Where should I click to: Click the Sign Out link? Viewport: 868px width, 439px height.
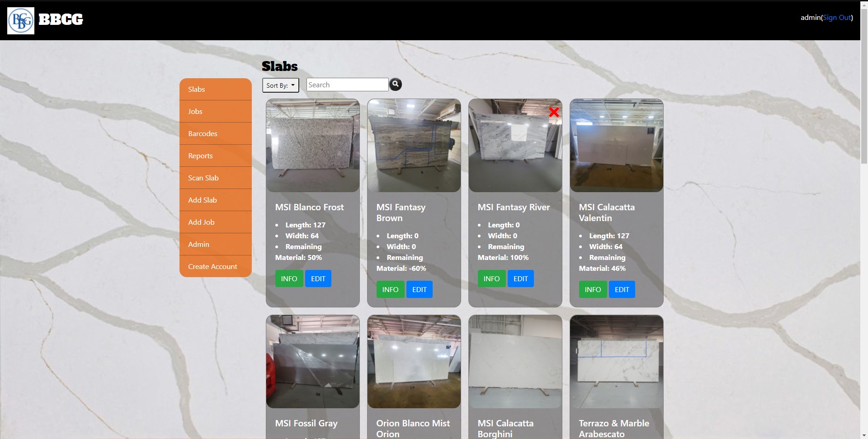coord(837,17)
